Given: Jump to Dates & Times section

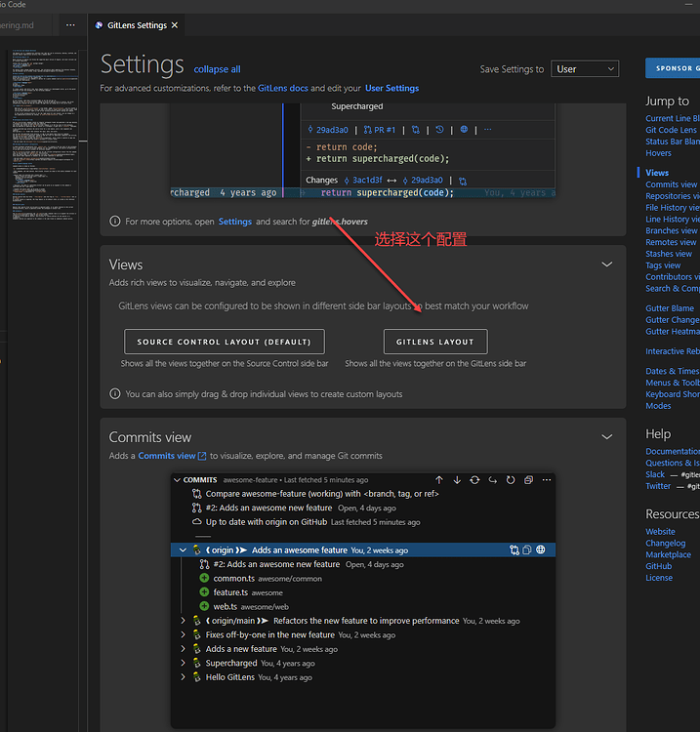Looking at the screenshot, I should (x=673, y=371).
